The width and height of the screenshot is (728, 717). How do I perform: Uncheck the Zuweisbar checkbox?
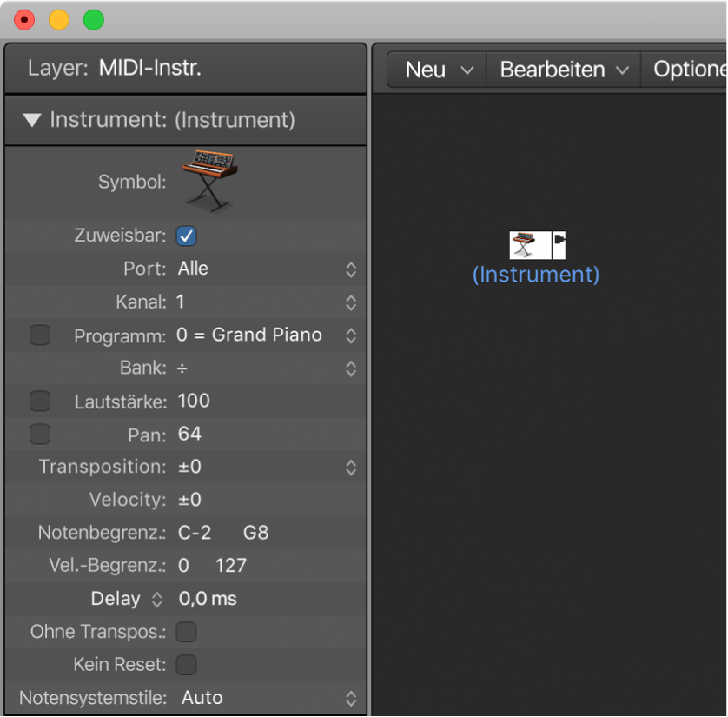coord(186,236)
